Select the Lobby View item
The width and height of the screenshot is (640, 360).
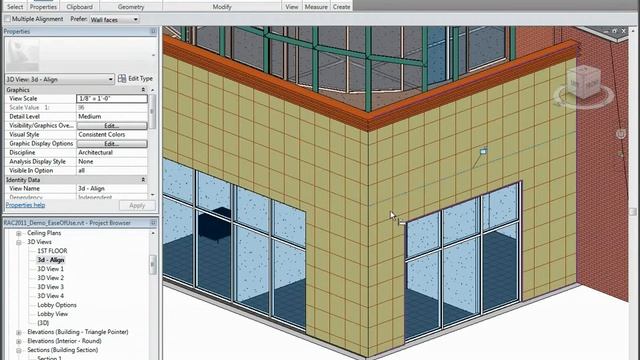pyautogui.click(x=52, y=314)
